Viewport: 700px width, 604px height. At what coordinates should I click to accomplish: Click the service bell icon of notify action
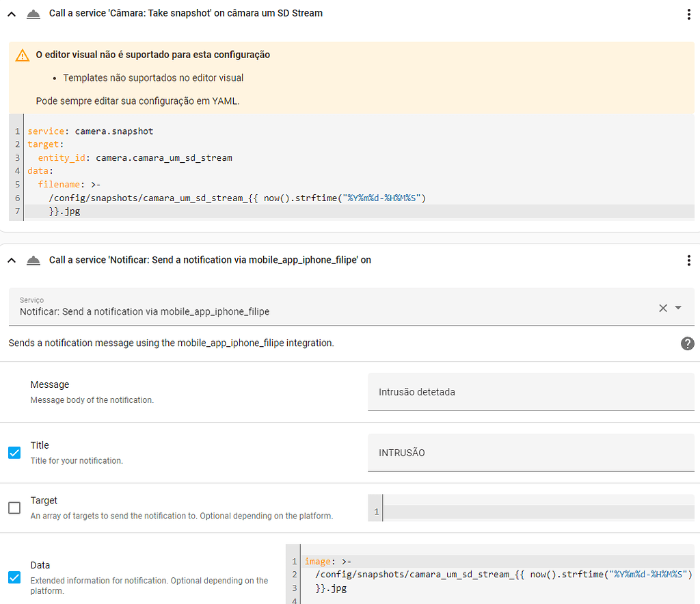tap(33, 261)
